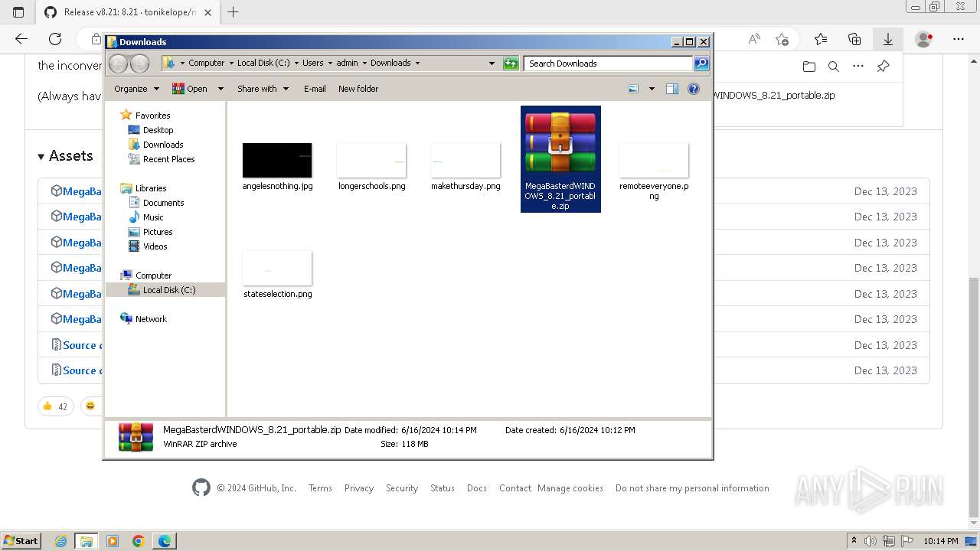This screenshot has width=980, height=551.
Task: Click the Search Downloads input field
Action: click(609, 64)
